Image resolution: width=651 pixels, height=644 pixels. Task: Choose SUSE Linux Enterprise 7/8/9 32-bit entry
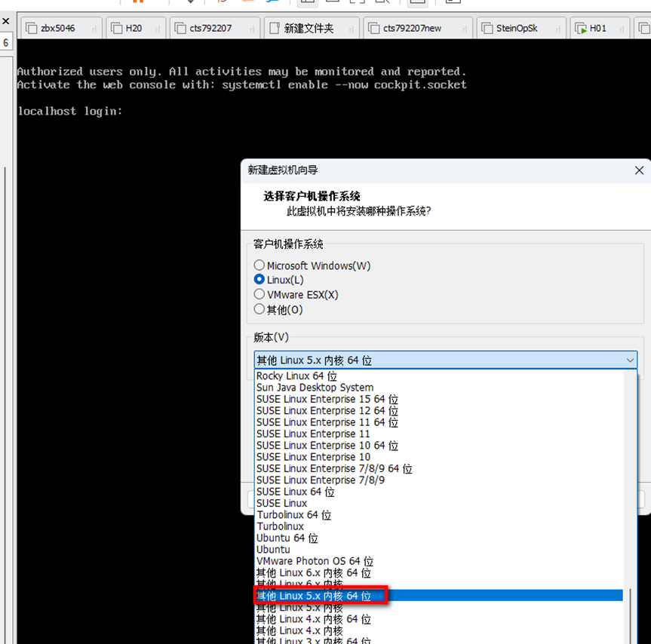point(439,480)
